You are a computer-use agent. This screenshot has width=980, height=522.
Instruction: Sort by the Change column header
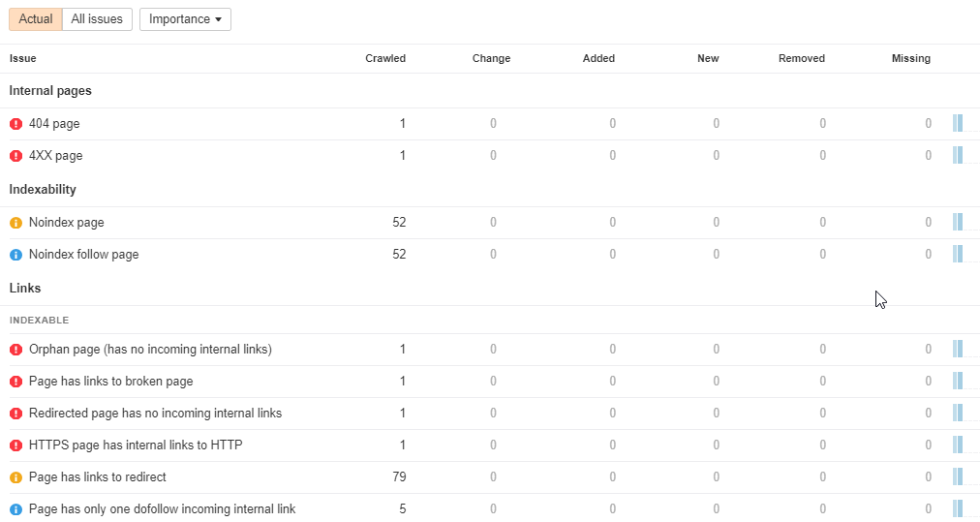(x=491, y=58)
